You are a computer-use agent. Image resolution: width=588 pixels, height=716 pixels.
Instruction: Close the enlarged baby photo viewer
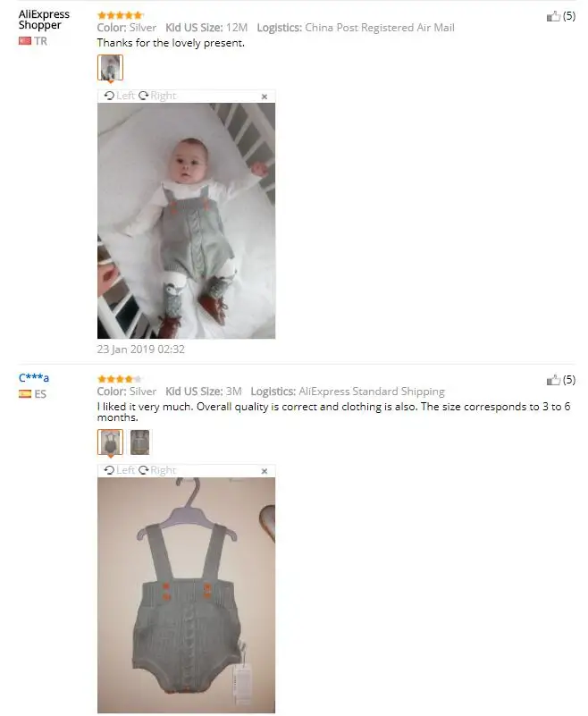[x=265, y=97]
